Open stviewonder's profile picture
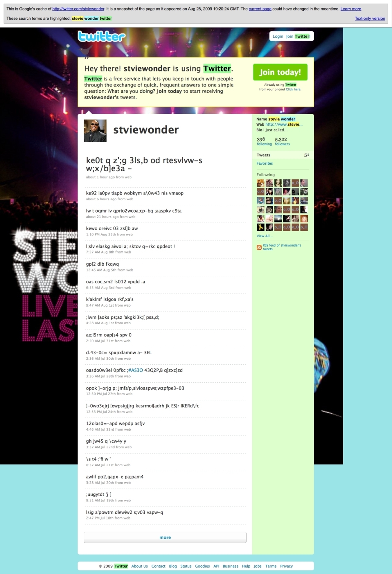 (95, 131)
